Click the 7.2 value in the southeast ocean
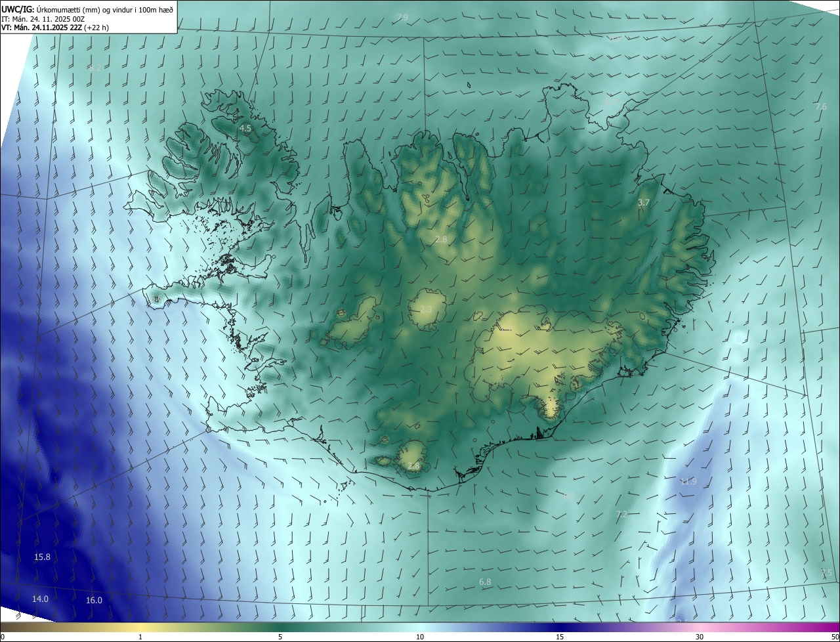The width and height of the screenshot is (840, 642). 621,514
